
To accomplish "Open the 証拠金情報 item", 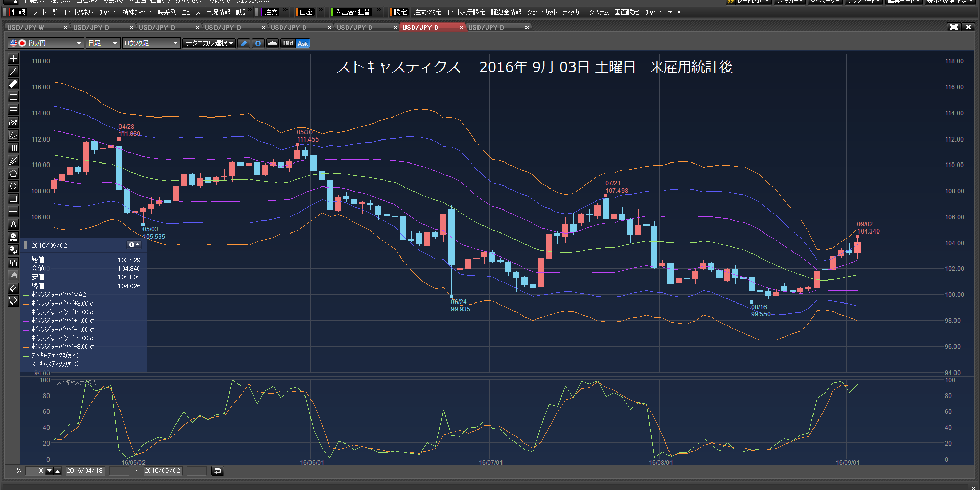I will (x=506, y=12).
